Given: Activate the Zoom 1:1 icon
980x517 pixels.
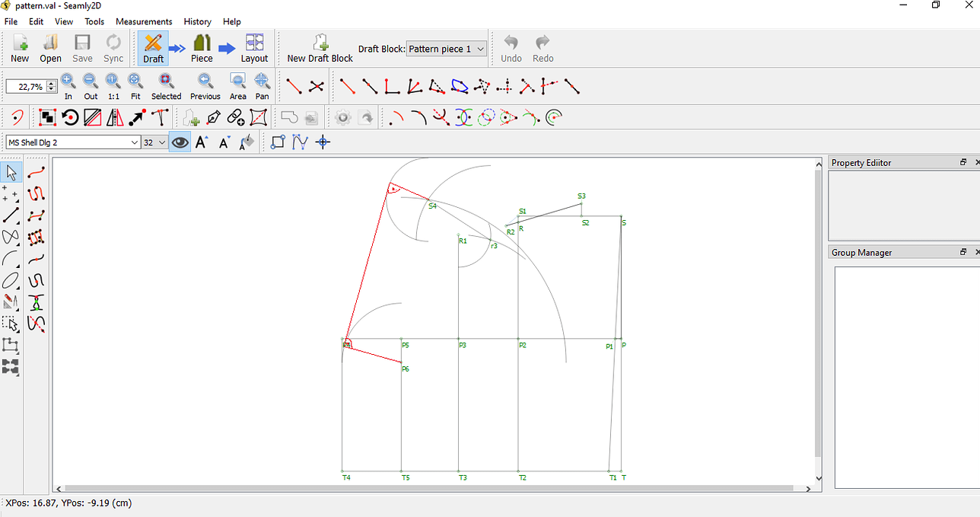Looking at the screenshot, I should tap(113, 86).
